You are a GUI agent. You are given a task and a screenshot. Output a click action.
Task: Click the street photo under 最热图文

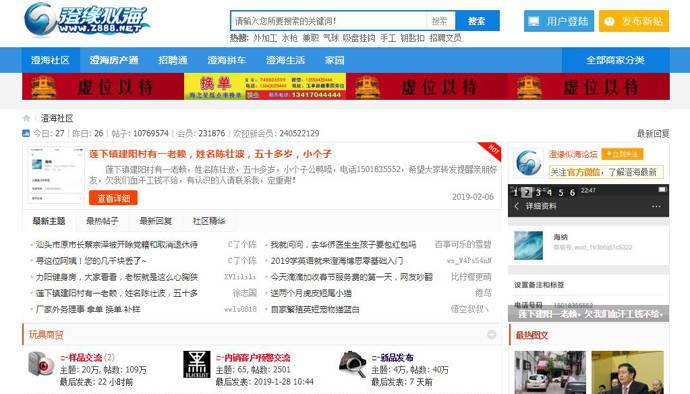coord(550,372)
